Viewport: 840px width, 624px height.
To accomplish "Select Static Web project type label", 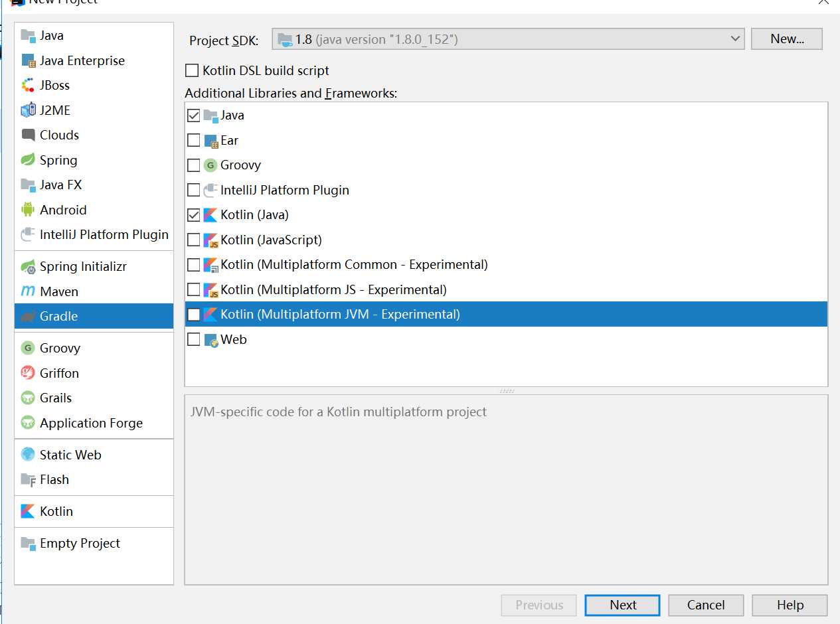I will coord(70,455).
